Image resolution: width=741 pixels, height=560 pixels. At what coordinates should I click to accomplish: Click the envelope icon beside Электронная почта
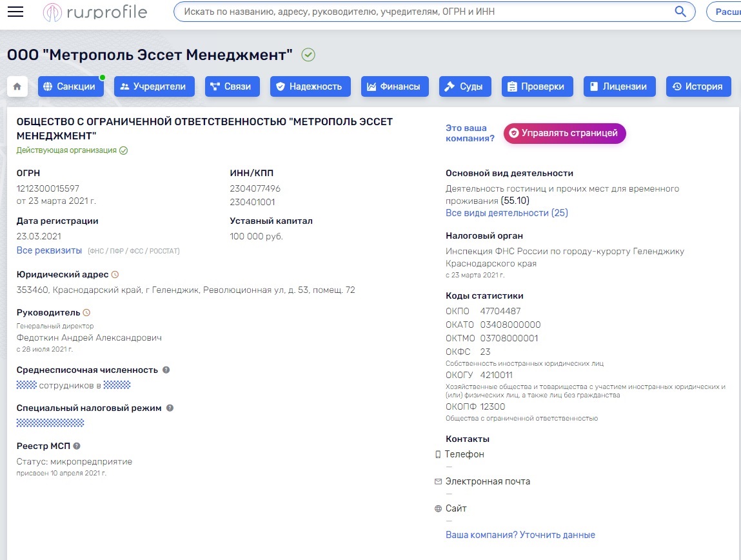click(x=438, y=481)
